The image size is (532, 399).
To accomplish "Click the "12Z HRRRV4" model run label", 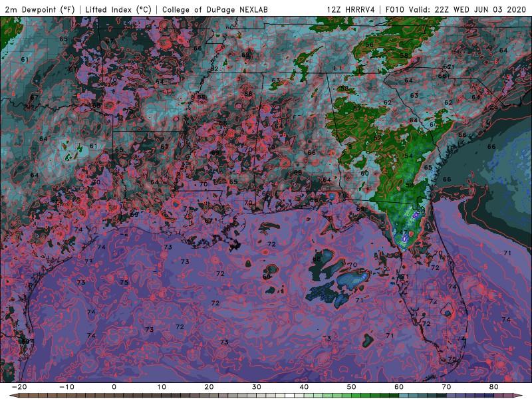I will (x=350, y=9).
